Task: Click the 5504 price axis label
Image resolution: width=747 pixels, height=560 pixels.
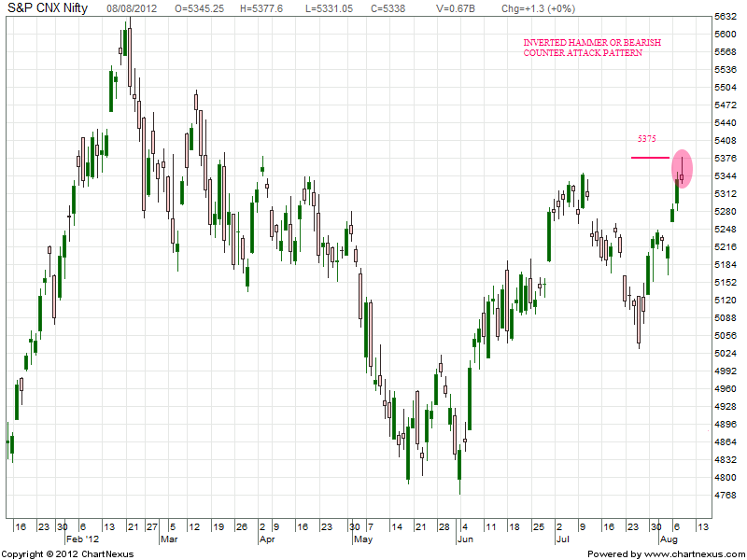Action: (x=726, y=88)
